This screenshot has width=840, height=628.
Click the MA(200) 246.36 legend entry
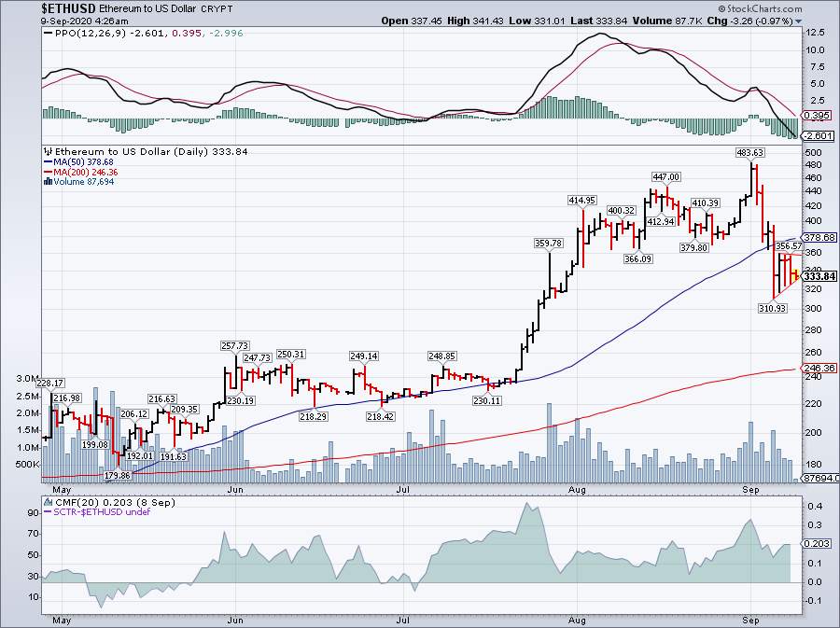(x=85, y=172)
